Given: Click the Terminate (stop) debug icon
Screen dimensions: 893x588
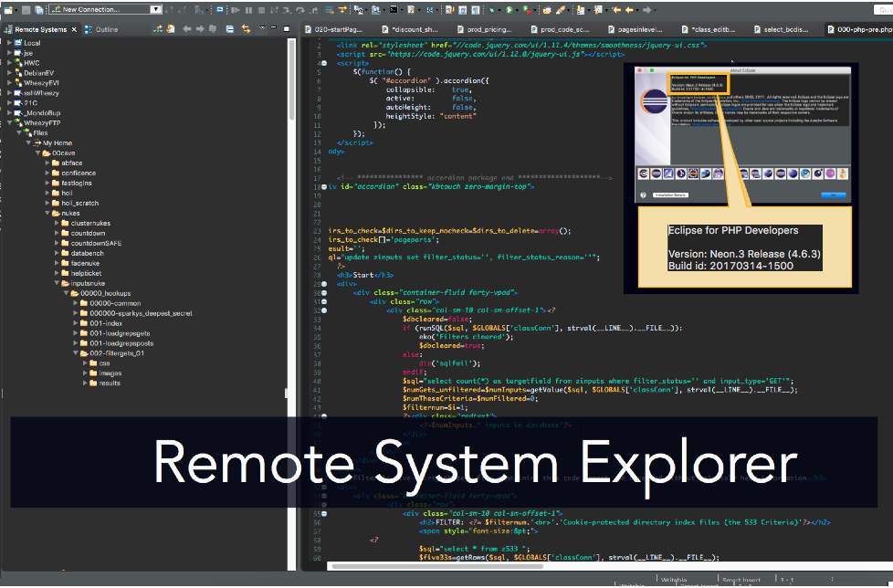Looking at the screenshot, I should click(x=261, y=10).
